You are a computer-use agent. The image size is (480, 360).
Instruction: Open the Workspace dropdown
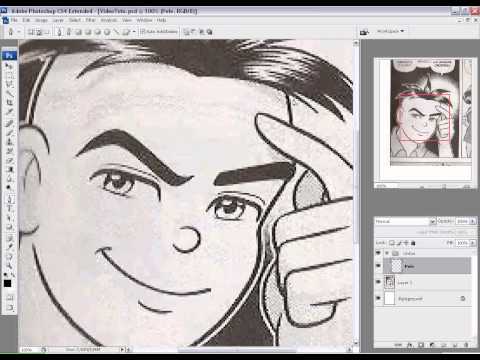(390, 31)
